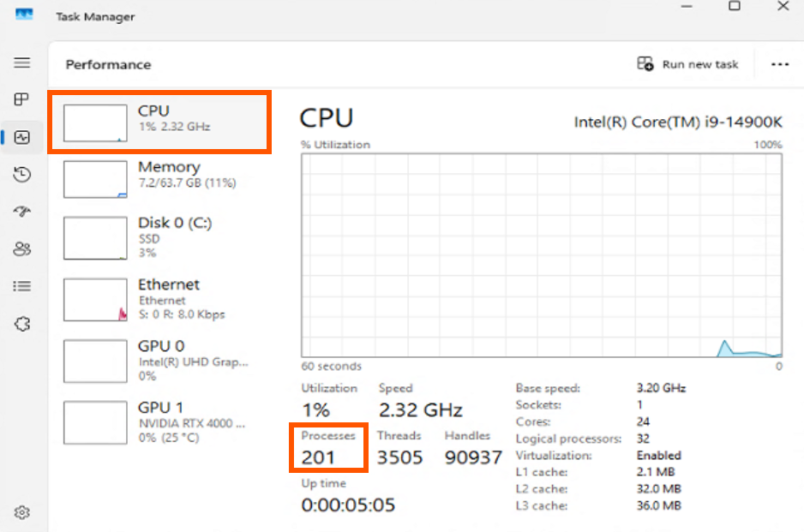Click the GPU 0 mini graph thumbnail
804x532 pixels.
(95, 361)
